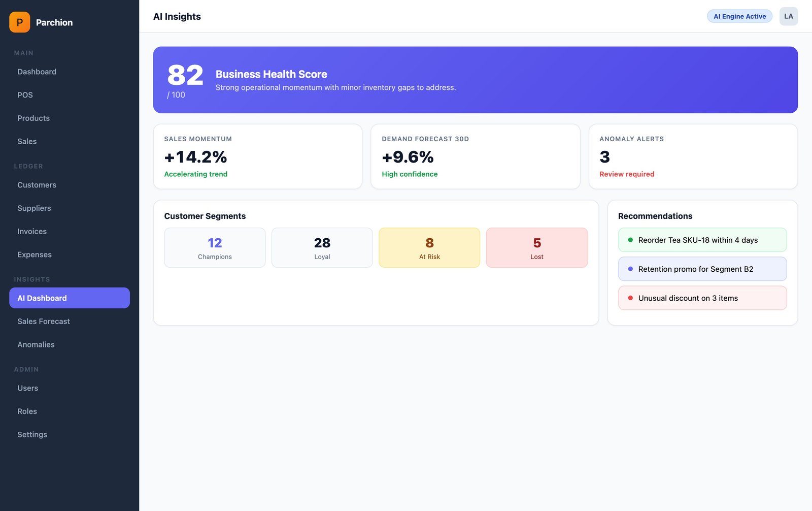
Task: Open the POS screen
Action: (x=24, y=94)
